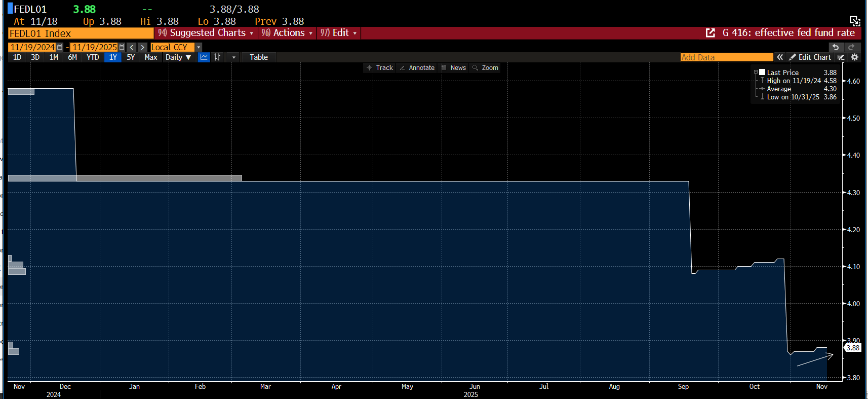Image resolution: width=868 pixels, height=399 pixels.
Task: Switch to bar chart view icon
Action: (217, 57)
